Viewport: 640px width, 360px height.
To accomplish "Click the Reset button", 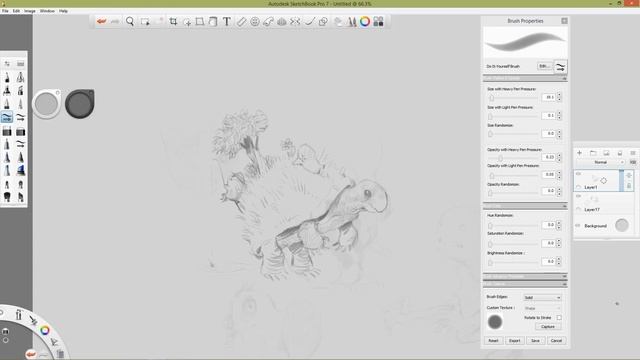I will 493,340.
